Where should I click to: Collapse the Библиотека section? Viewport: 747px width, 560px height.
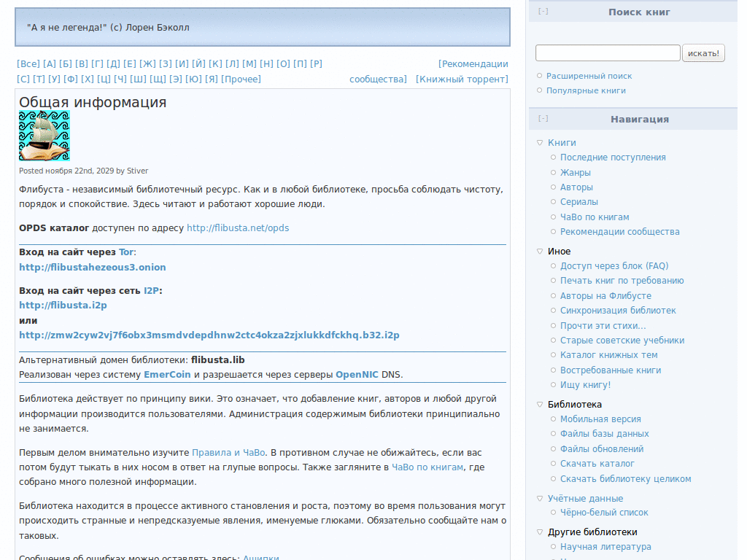tap(538, 404)
